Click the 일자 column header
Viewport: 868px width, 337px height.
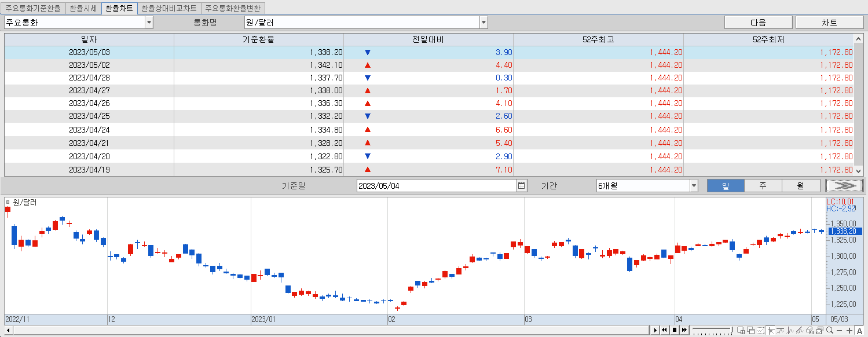(x=89, y=39)
